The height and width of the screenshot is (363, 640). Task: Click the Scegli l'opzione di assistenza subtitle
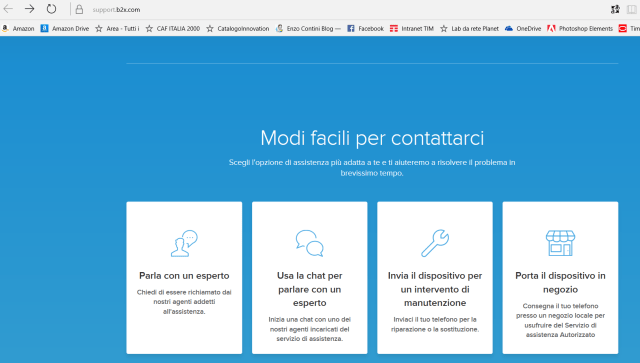[x=372, y=167]
